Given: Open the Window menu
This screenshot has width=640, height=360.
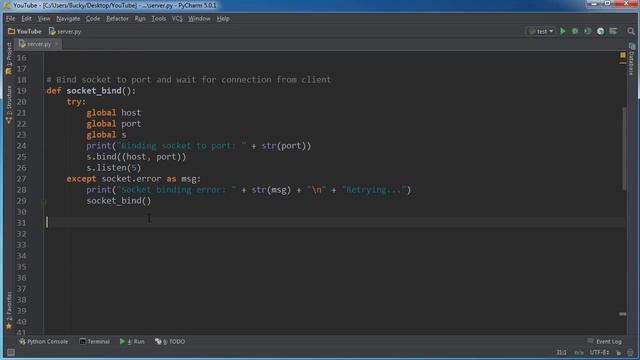Looking at the screenshot, I should click(199, 18).
